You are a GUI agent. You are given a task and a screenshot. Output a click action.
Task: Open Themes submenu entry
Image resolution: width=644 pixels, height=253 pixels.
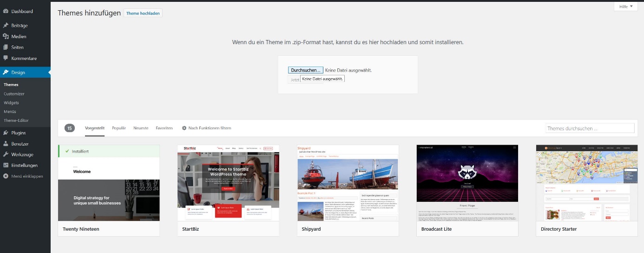coord(11,85)
